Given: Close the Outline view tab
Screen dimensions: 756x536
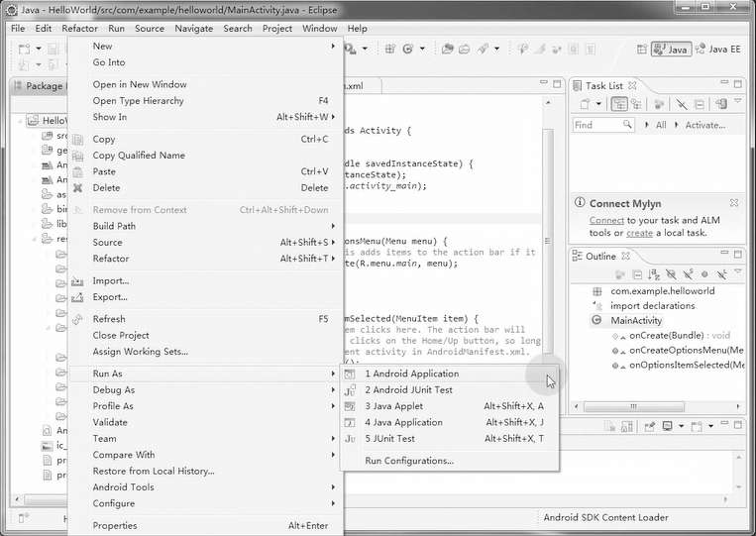Looking at the screenshot, I should tap(625, 256).
